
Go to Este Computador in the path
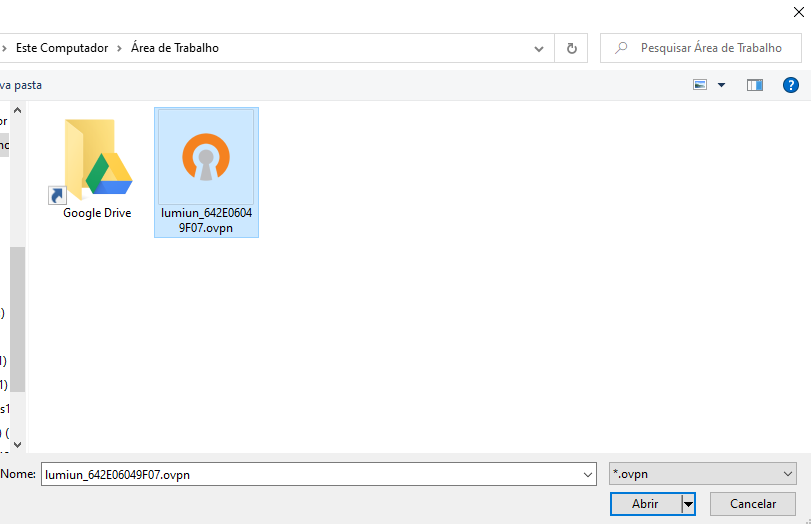[62, 48]
